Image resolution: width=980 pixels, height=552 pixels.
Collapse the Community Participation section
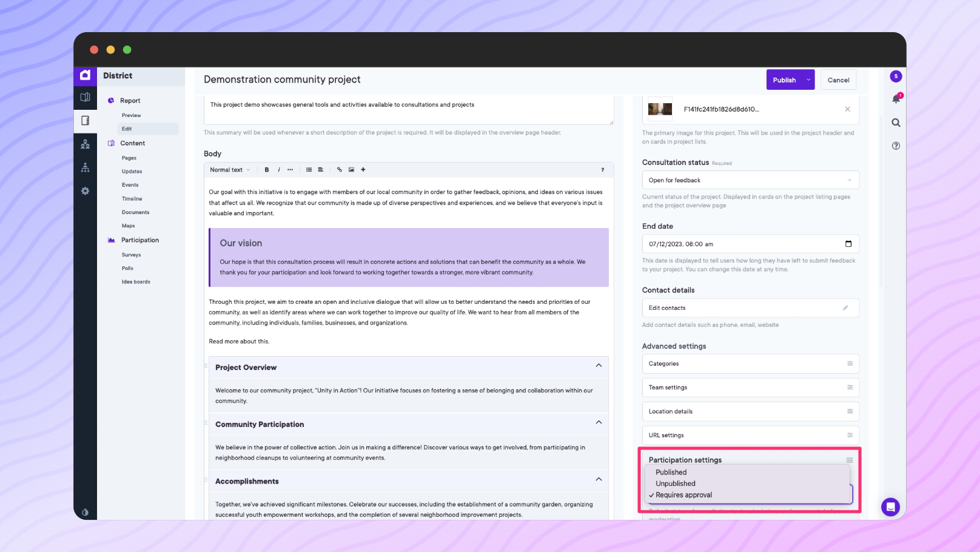click(599, 422)
